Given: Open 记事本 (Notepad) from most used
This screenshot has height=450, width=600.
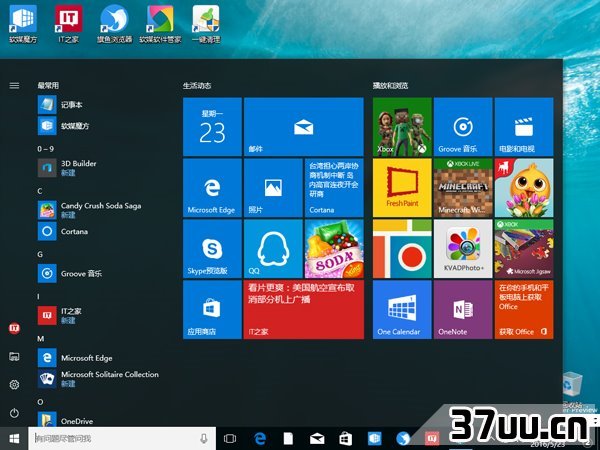Looking at the screenshot, I should (x=60, y=105).
